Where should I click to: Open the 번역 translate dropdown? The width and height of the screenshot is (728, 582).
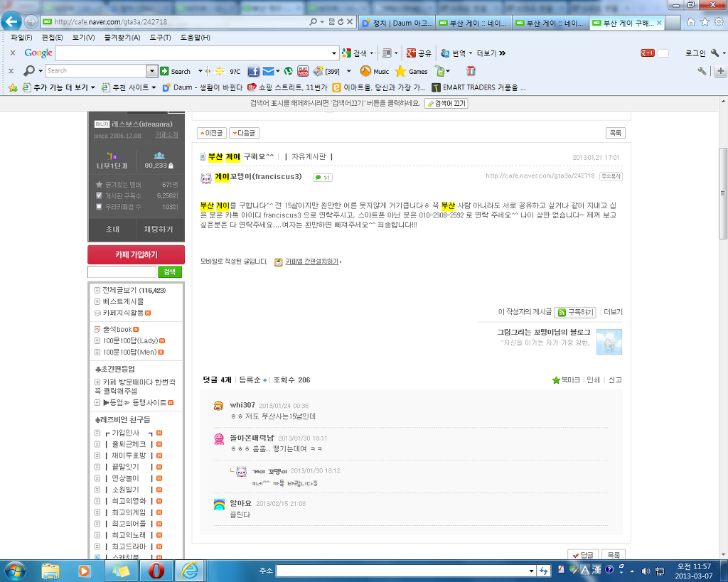456,53
